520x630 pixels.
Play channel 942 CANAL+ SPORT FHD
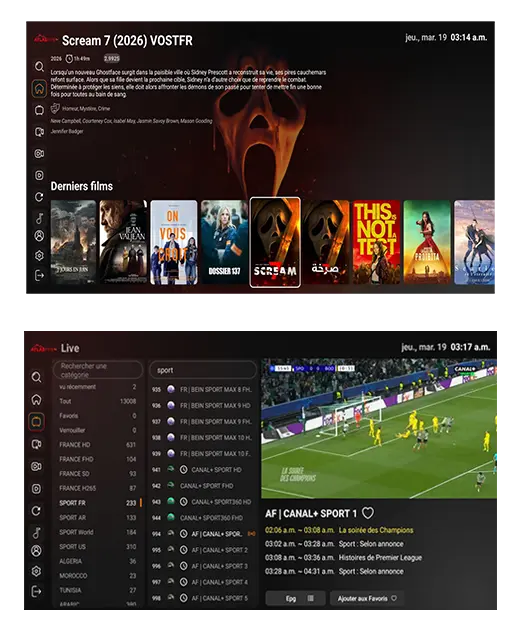[x=203, y=486]
